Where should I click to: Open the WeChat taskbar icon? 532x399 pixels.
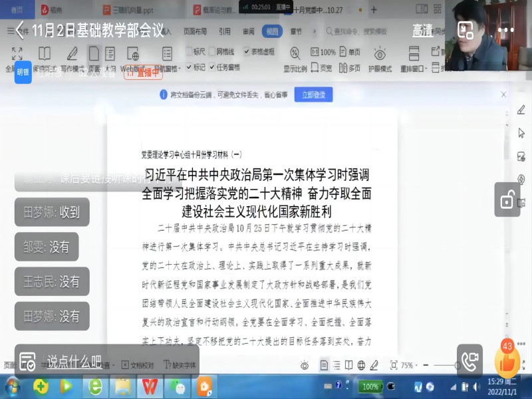[177, 387]
